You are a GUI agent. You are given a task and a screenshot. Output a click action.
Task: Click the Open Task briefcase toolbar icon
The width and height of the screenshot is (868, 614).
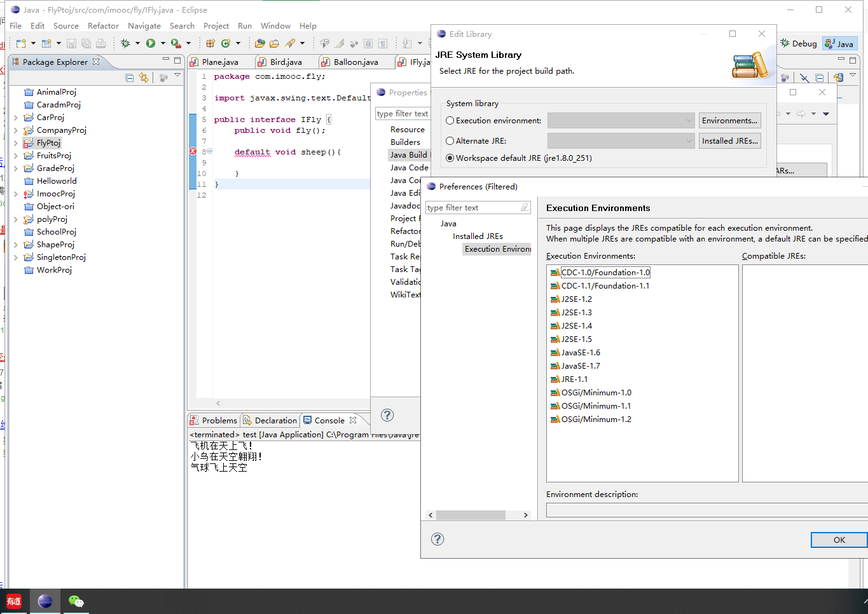click(x=274, y=43)
